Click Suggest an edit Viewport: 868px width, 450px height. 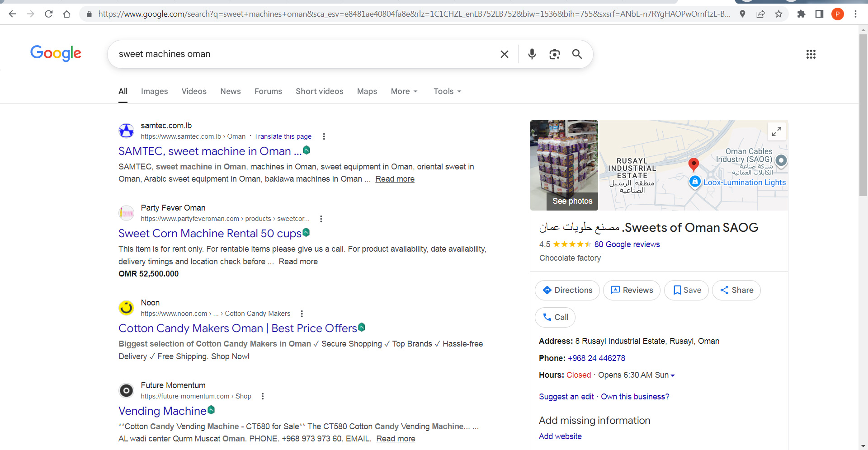(x=566, y=397)
